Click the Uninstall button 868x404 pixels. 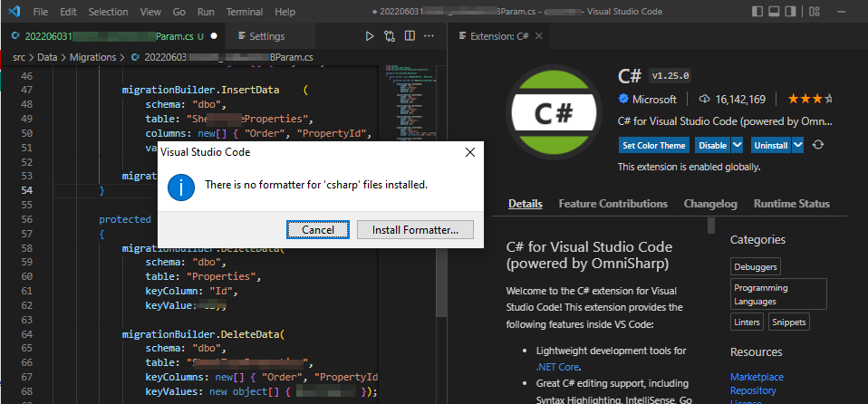[771, 145]
